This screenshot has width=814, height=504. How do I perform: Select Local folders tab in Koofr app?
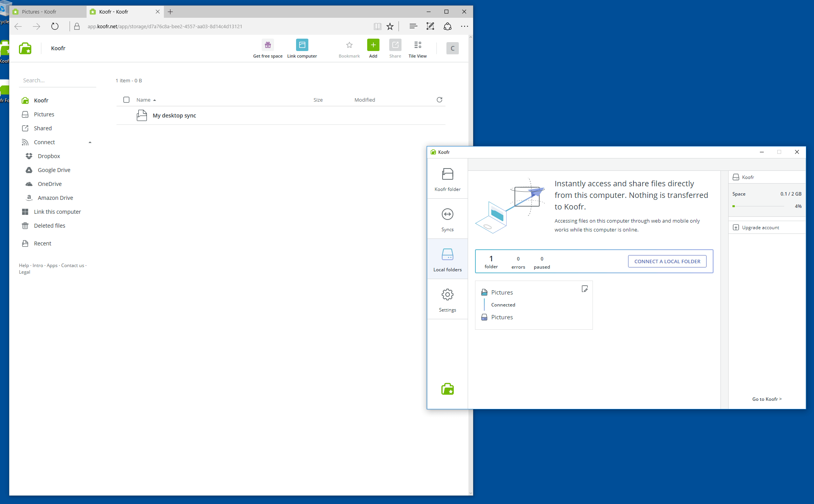click(447, 259)
